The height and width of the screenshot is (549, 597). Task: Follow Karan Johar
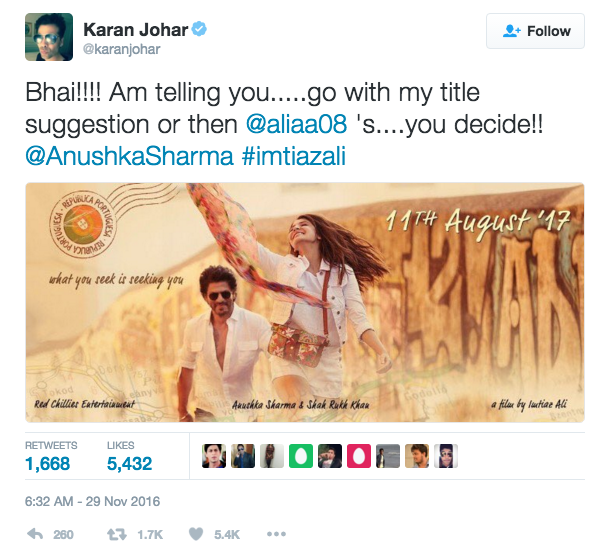coord(535,31)
